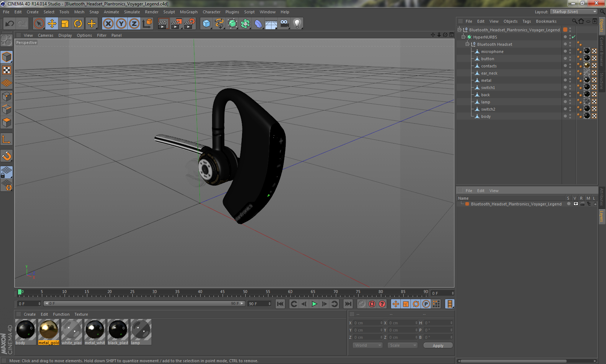Activate the Rotate tool
Screen dimensions: 606x364
pyautogui.click(x=78, y=24)
